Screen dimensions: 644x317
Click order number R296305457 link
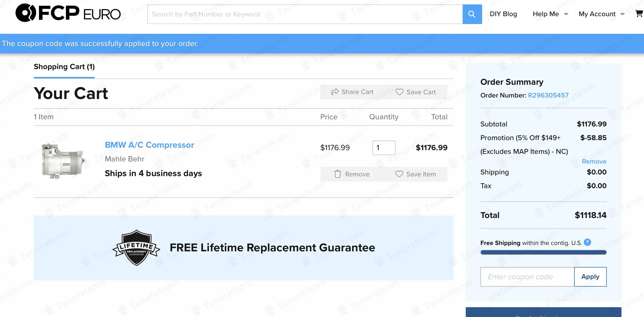click(548, 95)
